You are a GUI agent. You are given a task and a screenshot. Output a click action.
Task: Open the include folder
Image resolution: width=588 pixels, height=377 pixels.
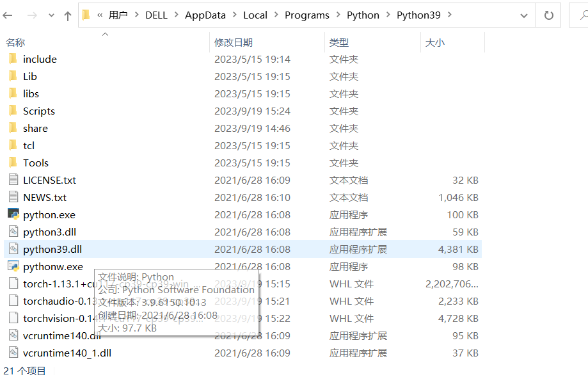(40, 59)
